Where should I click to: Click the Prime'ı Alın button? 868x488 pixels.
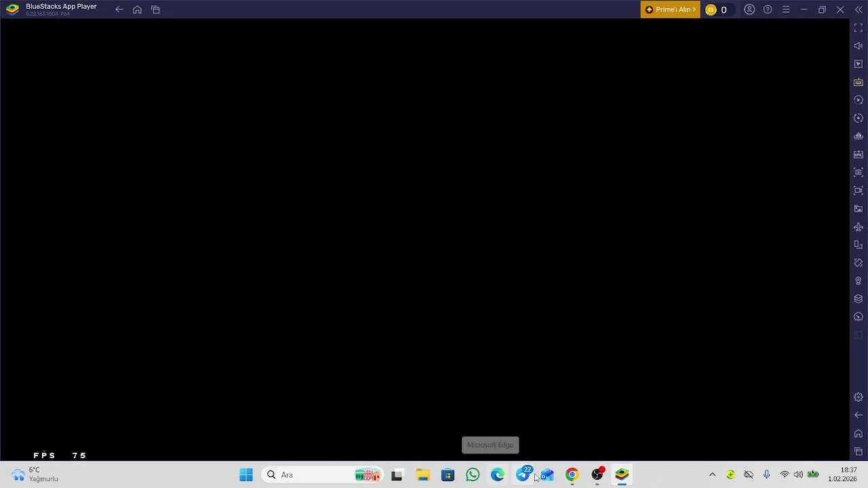pos(670,9)
